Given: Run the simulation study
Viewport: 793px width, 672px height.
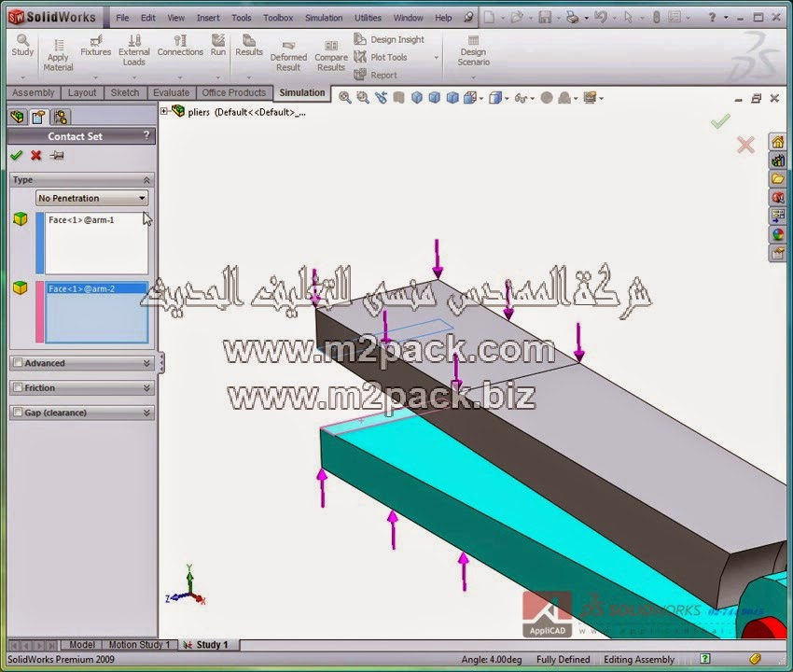Looking at the screenshot, I should click(x=218, y=45).
